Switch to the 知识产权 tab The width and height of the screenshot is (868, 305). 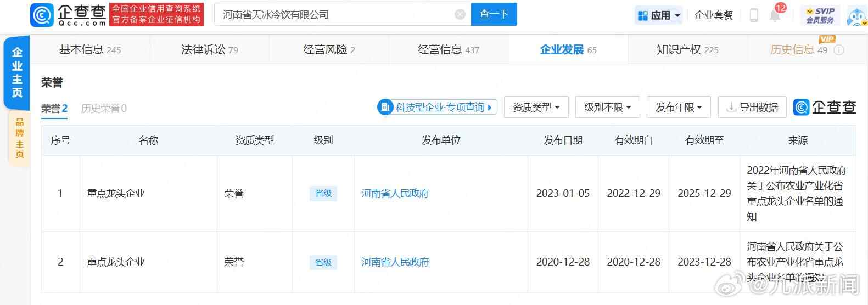[x=687, y=50]
